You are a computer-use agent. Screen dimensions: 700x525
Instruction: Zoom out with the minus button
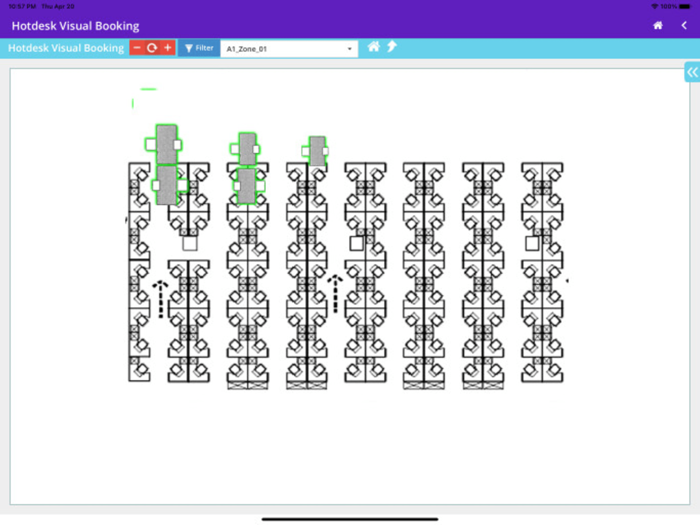(x=137, y=48)
